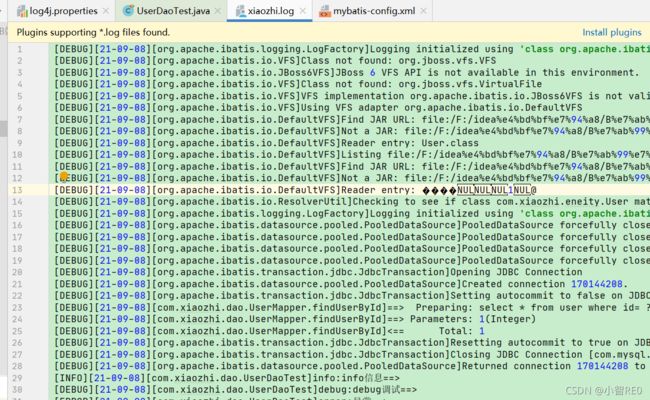
Task: Click line number 13 in the gutter
Action: 17,190
